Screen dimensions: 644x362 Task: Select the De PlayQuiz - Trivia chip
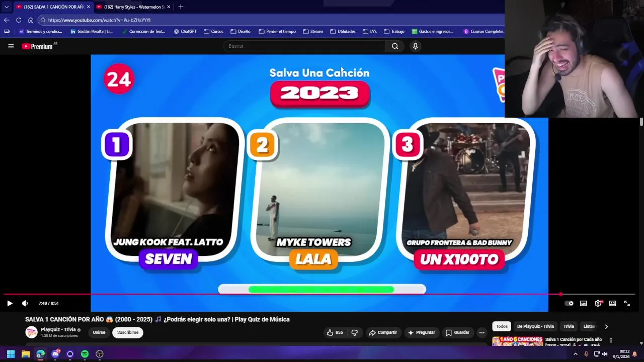(535, 326)
